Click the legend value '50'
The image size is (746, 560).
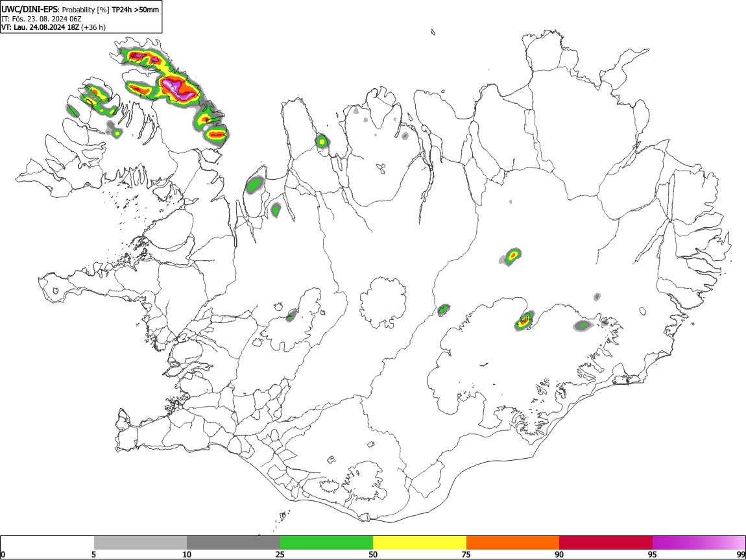pos(373,554)
